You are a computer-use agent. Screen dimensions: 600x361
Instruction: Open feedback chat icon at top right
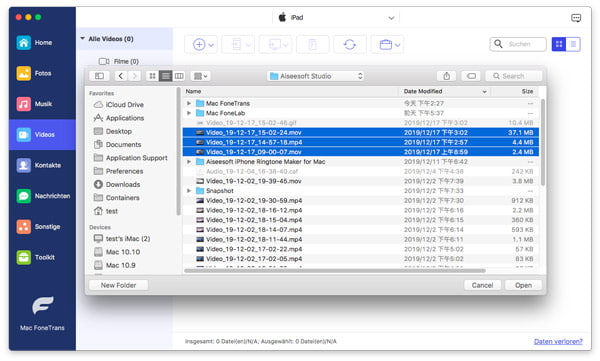576,18
